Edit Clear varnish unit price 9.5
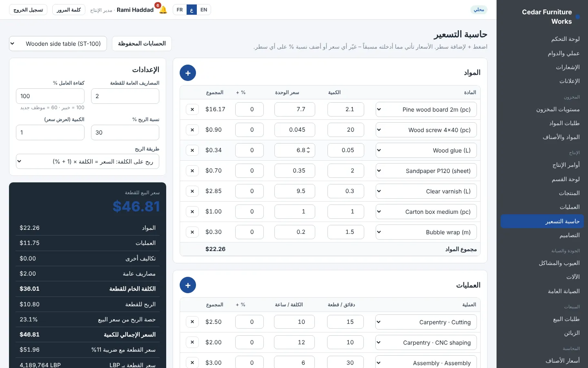Image resolution: width=588 pixels, height=368 pixels. (x=295, y=191)
